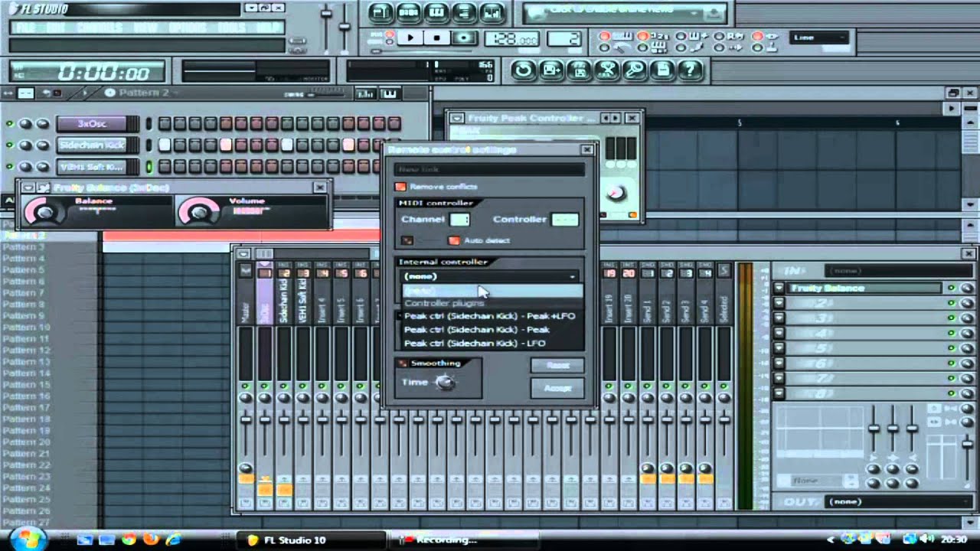This screenshot has height=551, width=980.
Task: Open the effect slot 2 menu arrow
Action: (x=779, y=303)
